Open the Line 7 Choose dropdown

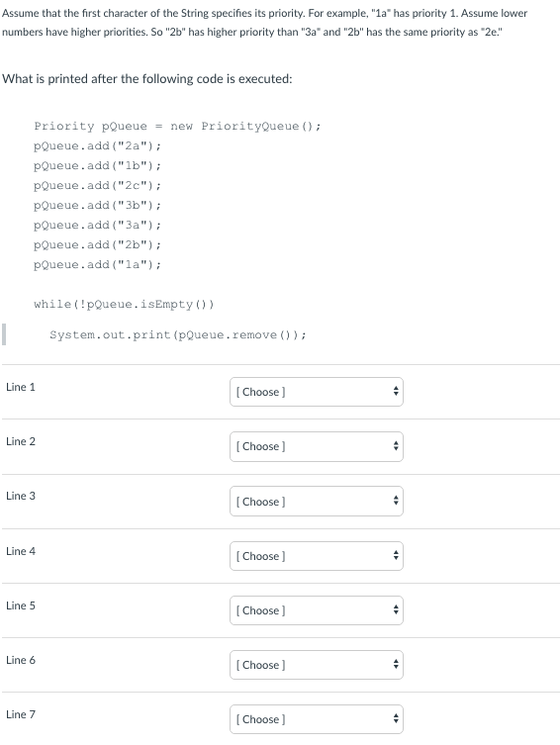point(317,719)
